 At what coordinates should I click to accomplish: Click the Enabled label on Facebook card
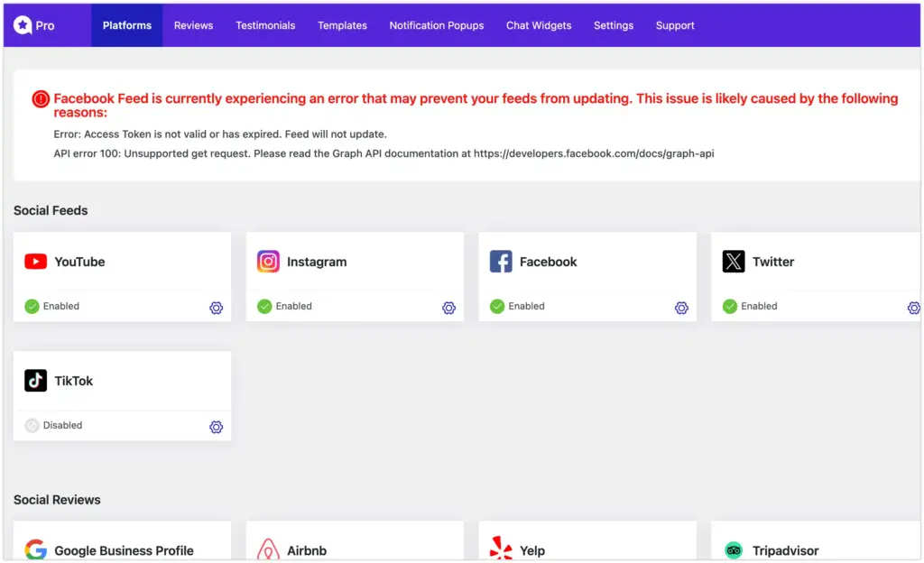pyautogui.click(x=526, y=306)
